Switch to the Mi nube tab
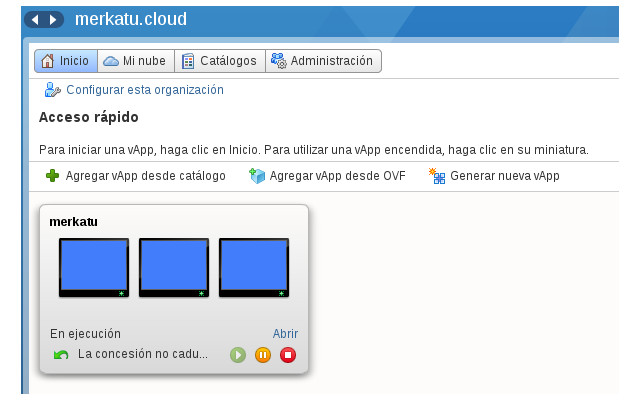The image size is (640, 400). tap(135, 61)
